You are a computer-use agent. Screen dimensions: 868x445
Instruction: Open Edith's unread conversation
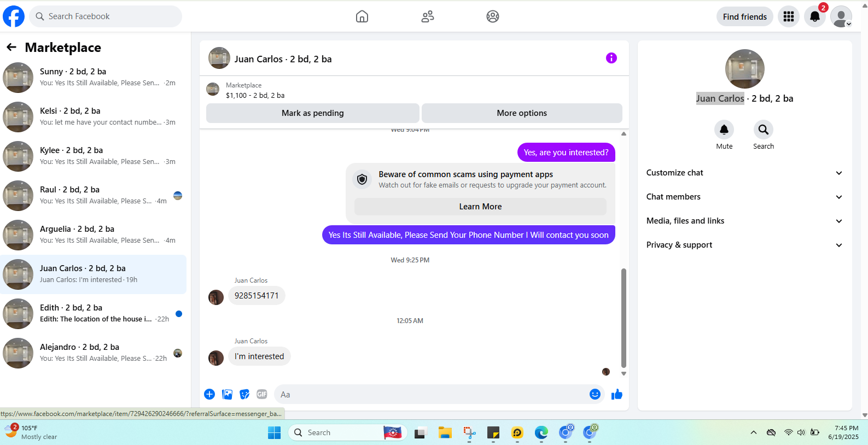pos(94,314)
